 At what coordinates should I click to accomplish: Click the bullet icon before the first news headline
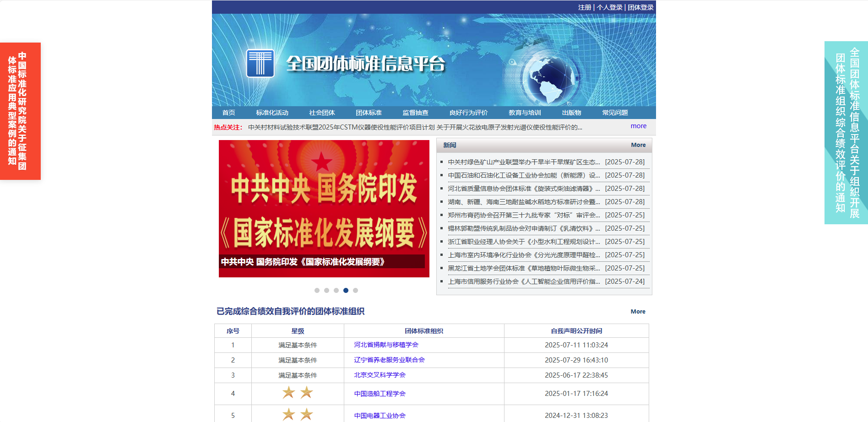click(x=443, y=162)
